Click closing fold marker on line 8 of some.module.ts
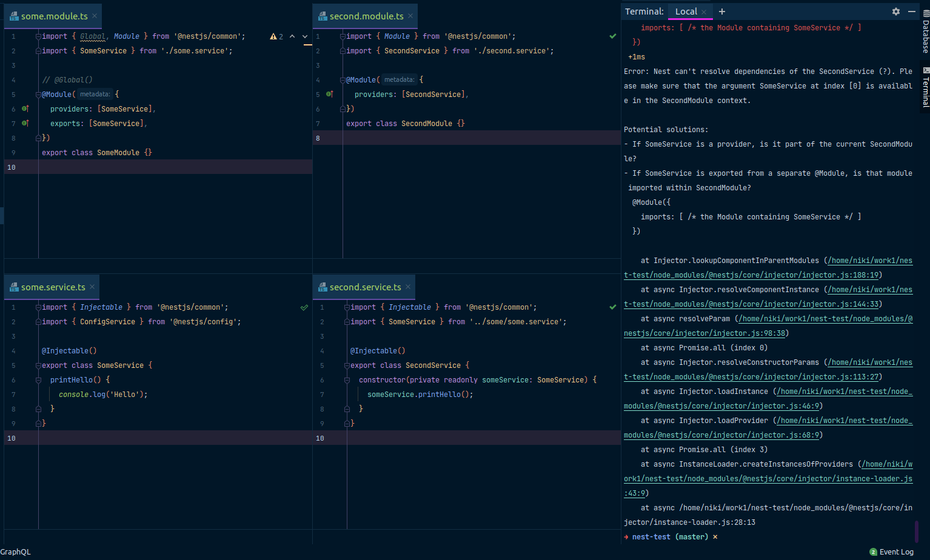930x560 pixels. [x=38, y=138]
